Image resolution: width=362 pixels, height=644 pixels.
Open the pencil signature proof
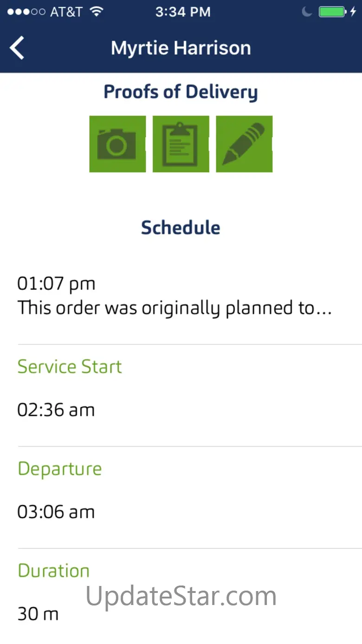(244, 144)
